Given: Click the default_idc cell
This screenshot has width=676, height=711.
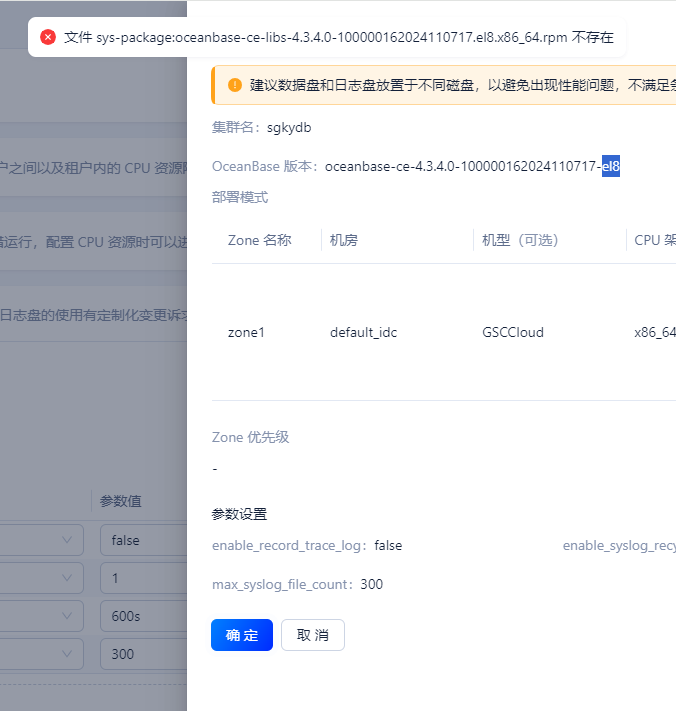Looking at the screenshot, I should point(364,332).
